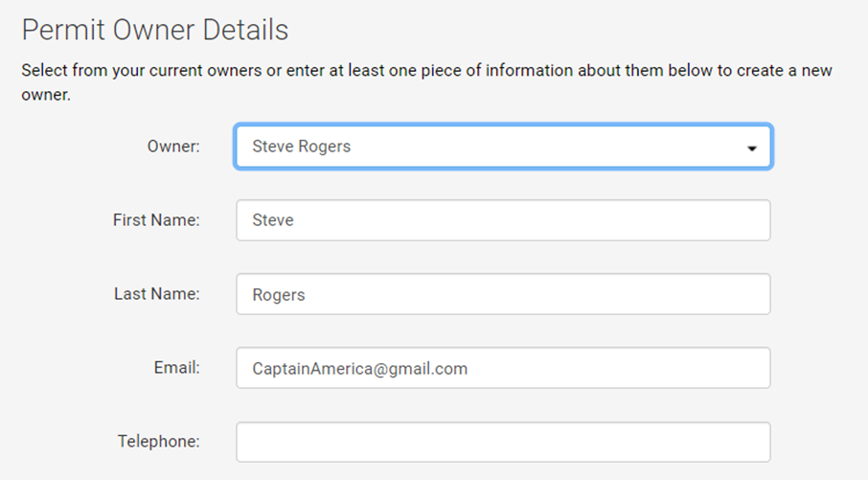This screenshot has height=480, width=868.
Task: Click the instruction text about current owners
Action: (x=426, y=82)
